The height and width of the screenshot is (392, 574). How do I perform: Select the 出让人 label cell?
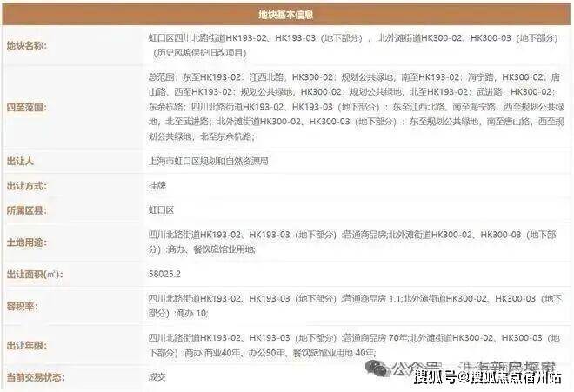(x=20, y=161)
